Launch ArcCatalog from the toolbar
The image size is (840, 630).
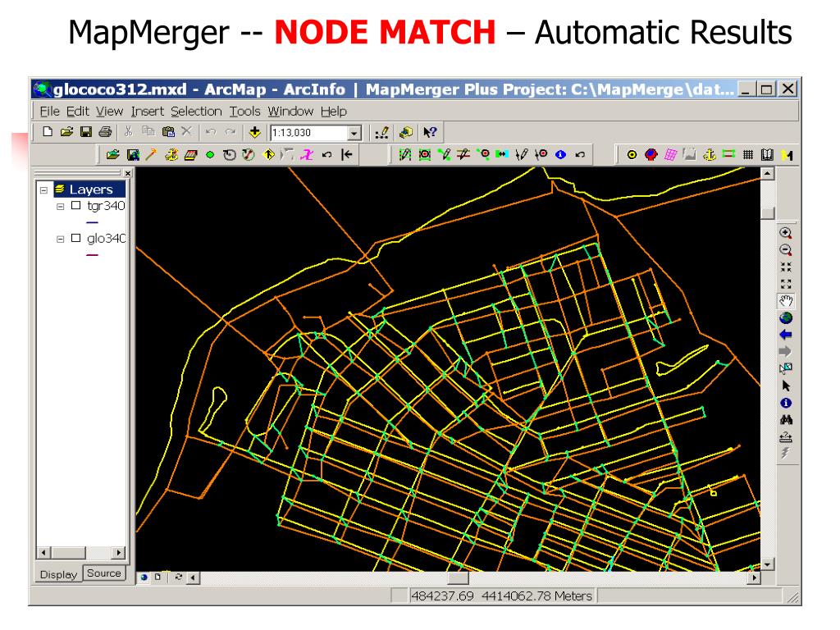coord(406,132)
